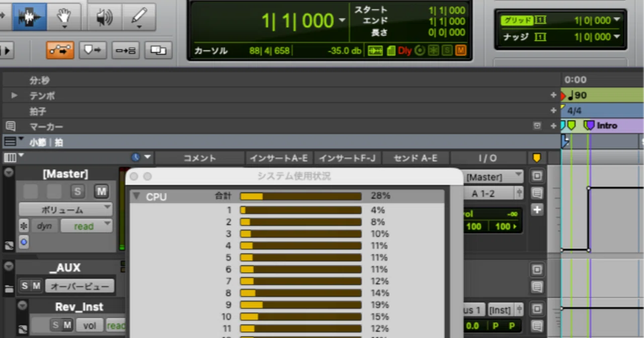Toggle link track and edit selection
This screenshot has width=644, height=338.
tap(125, 50)
